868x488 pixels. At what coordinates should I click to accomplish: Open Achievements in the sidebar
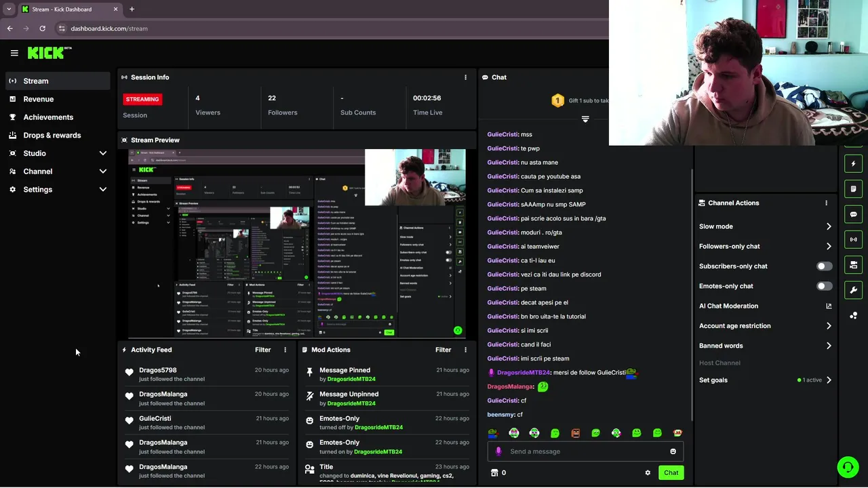coord(58,117)
